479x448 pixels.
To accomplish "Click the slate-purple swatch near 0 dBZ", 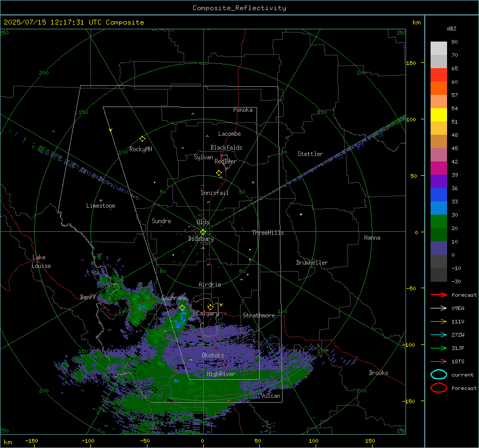I will pyautogui.click(x=439, y=248).
